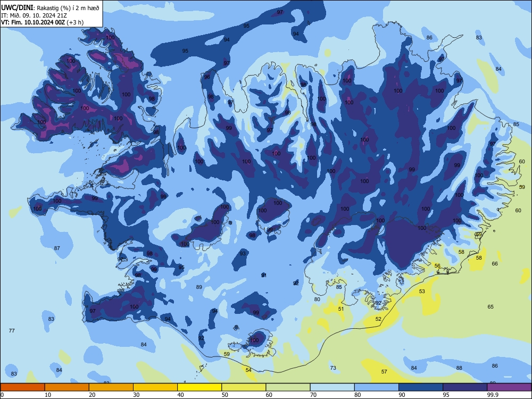Screen dimensions: 532x399
Task: Click the light blue 70–80 legend swatch
Action: pyautogui.click(x=332, y=387)
